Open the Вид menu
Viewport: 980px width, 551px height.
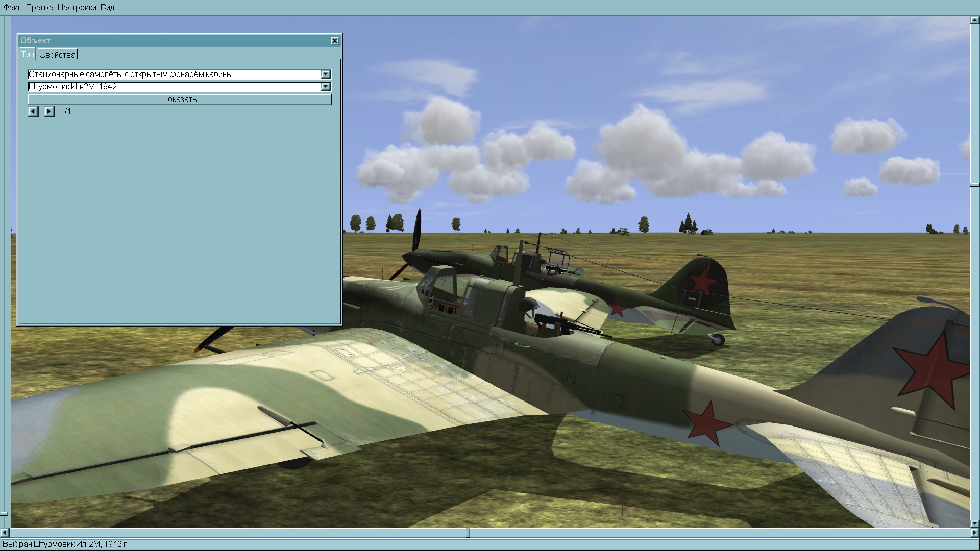107,7
